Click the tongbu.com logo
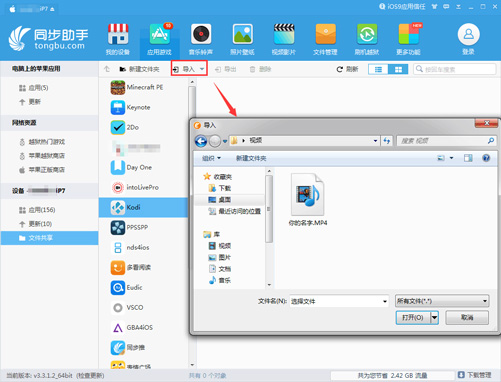 tap(49, 39)
